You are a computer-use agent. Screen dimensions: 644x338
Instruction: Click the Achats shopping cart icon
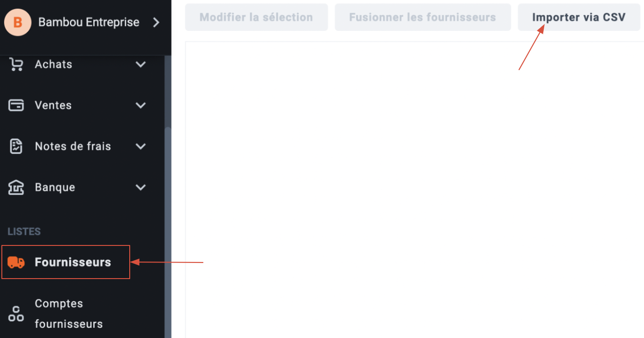(x=16, y=64)
